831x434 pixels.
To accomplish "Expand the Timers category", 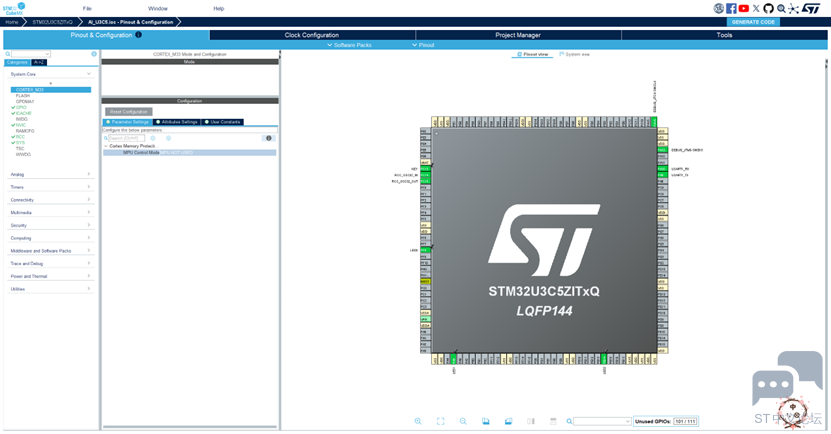I will (89, 187).
